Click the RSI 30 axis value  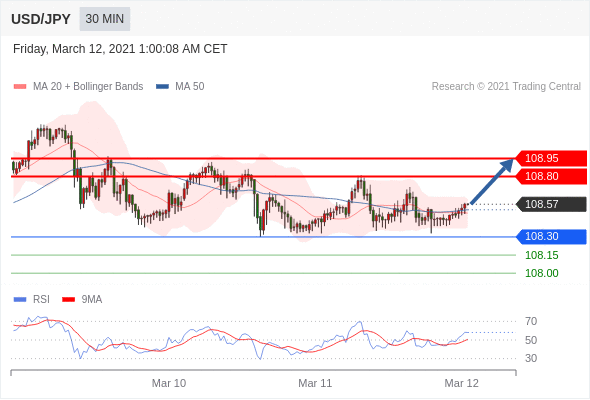[531, 358]
